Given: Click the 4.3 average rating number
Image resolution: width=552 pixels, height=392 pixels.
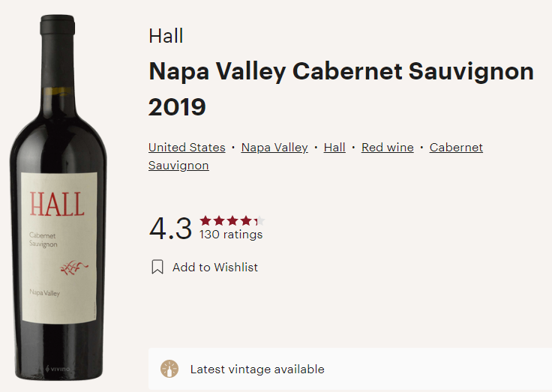Looking at the screenshot, I should (170, 229).
